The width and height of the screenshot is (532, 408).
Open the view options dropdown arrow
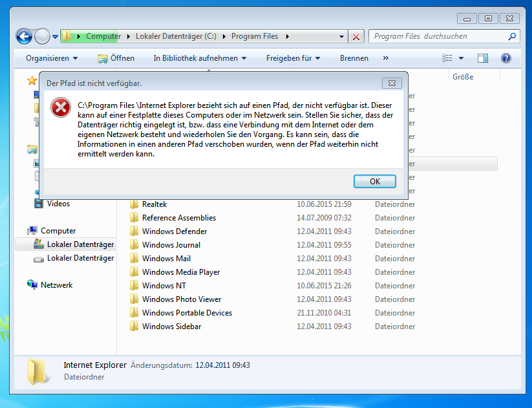461,58
